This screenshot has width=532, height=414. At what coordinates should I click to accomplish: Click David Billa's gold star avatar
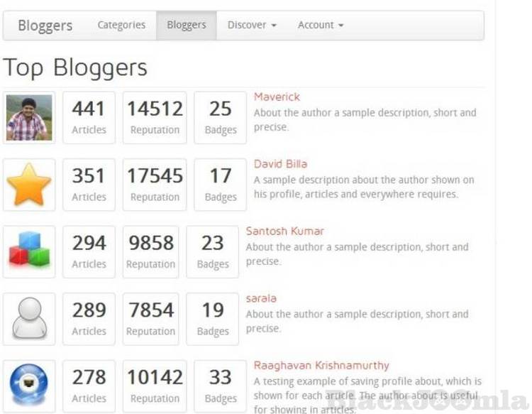(29, 185)
